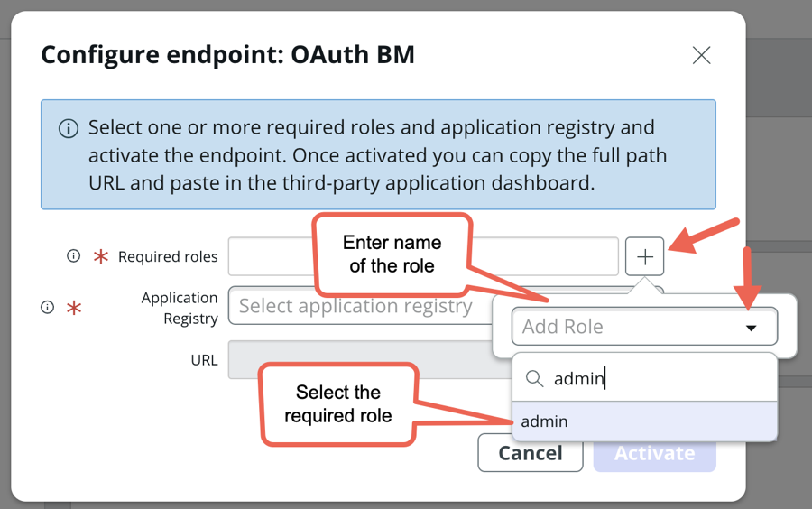Expand the Add Role dropdown arrow

pos(751,328)
